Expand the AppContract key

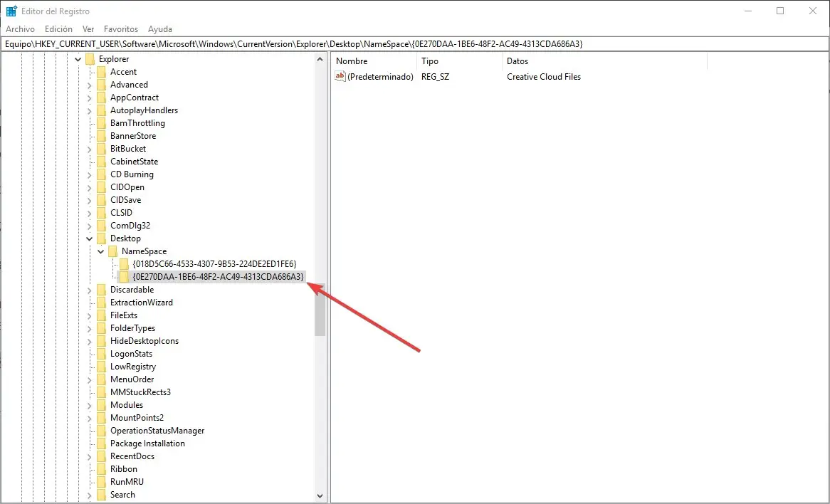(x=90, y=98)
